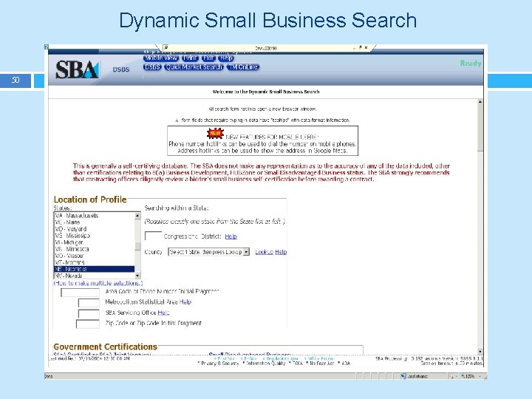Click the Print button
The image size is (532, 399).
[190, 58]
